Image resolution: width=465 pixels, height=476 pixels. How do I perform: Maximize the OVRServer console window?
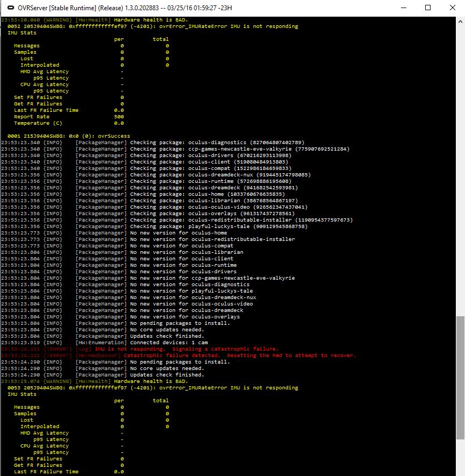coord(428,8)
